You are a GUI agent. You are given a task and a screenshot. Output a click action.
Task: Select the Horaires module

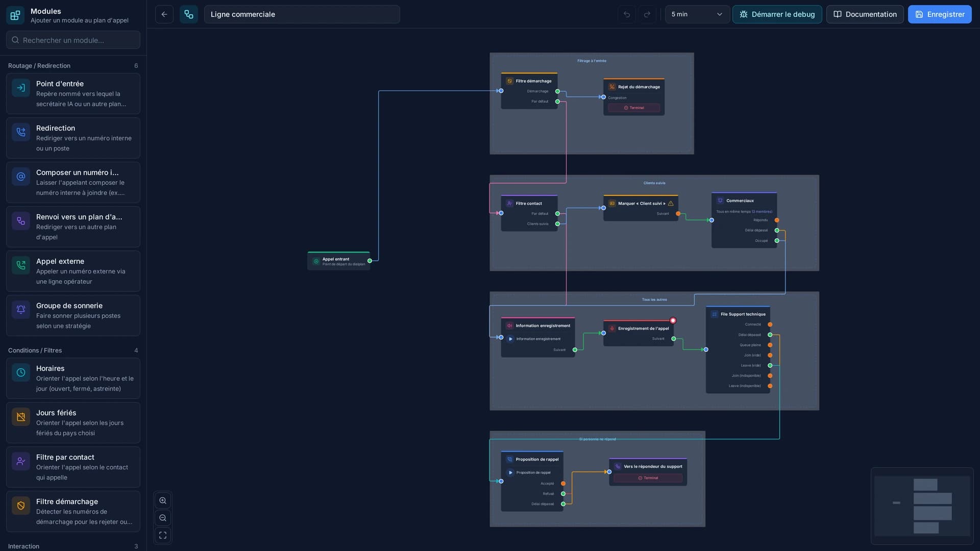click(x=73, y=379)
